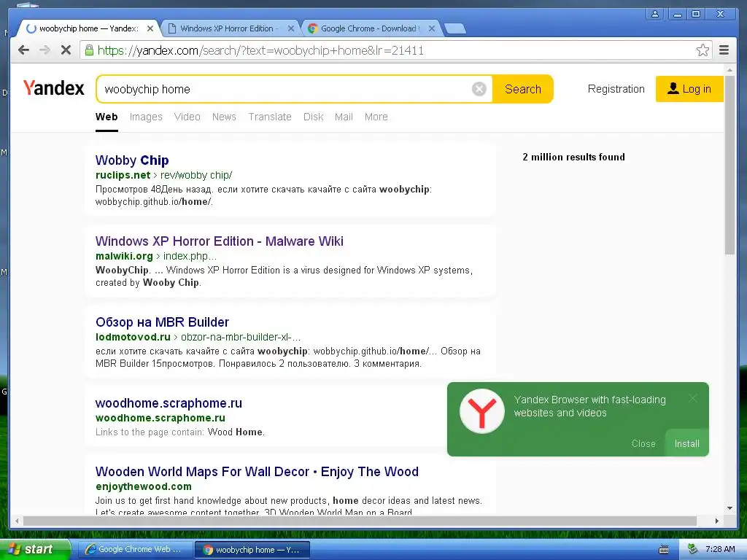Open the Disk service link
The height and width of the screenshot is (560, 747).
point(313,117)
